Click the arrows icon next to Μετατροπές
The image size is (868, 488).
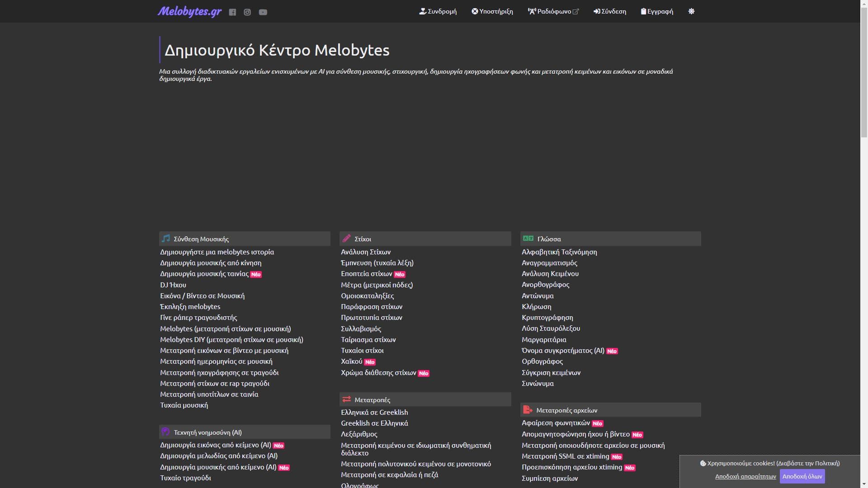pyautogui.click(x=347, y=399)
